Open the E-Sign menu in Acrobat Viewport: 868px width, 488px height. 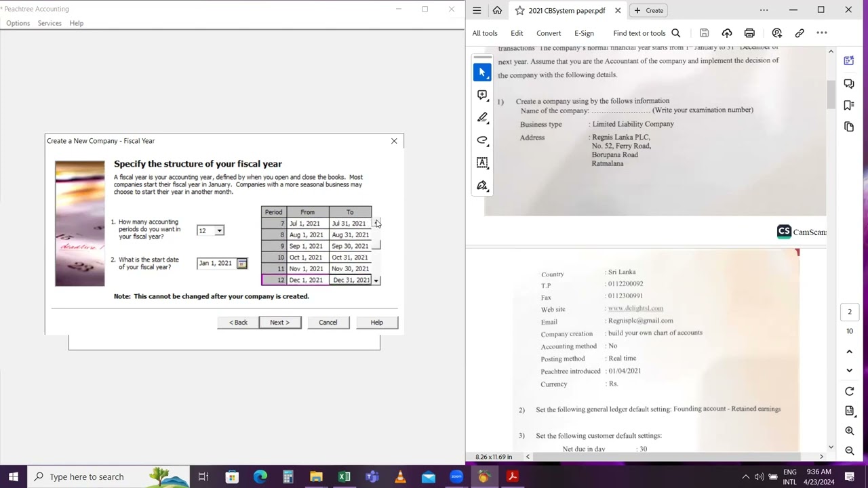tap(584, 33)
